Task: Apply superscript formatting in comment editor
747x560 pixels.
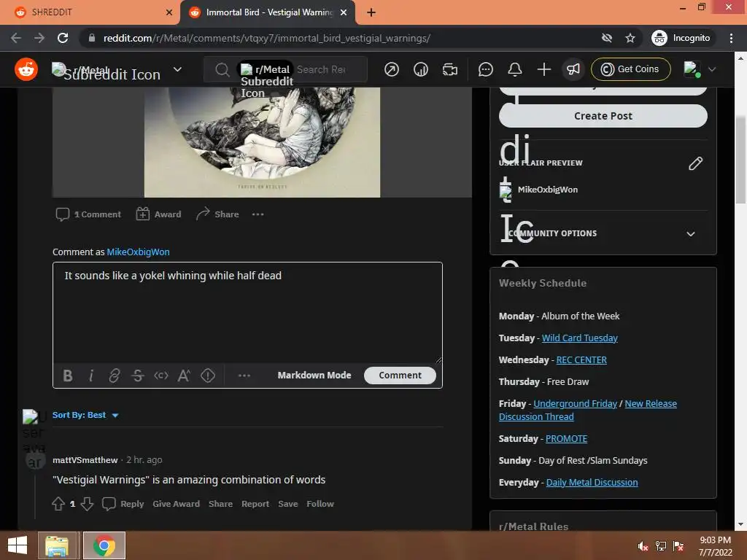Action: click(184, 376)
